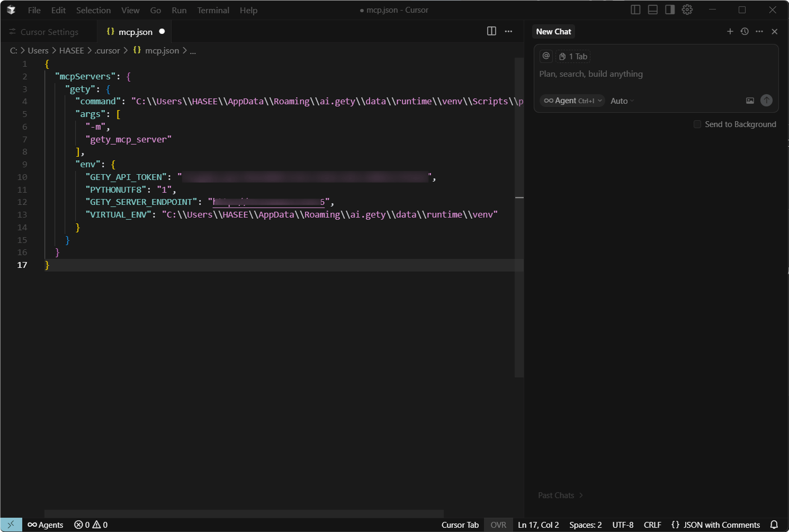Open the Auto model dropdown
Image resolution: width=789 pixels, height=532 pixels.
[622, 101]
